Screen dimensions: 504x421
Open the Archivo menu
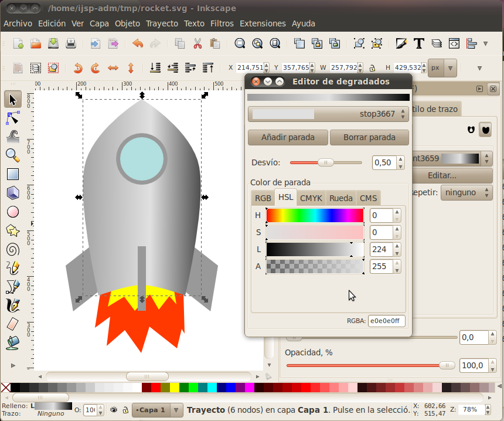point(18,23)
